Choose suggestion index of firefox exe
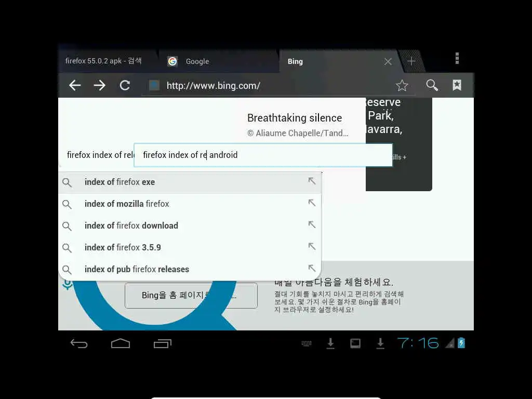Screen dimensions: 532x399 pos(190,182)
